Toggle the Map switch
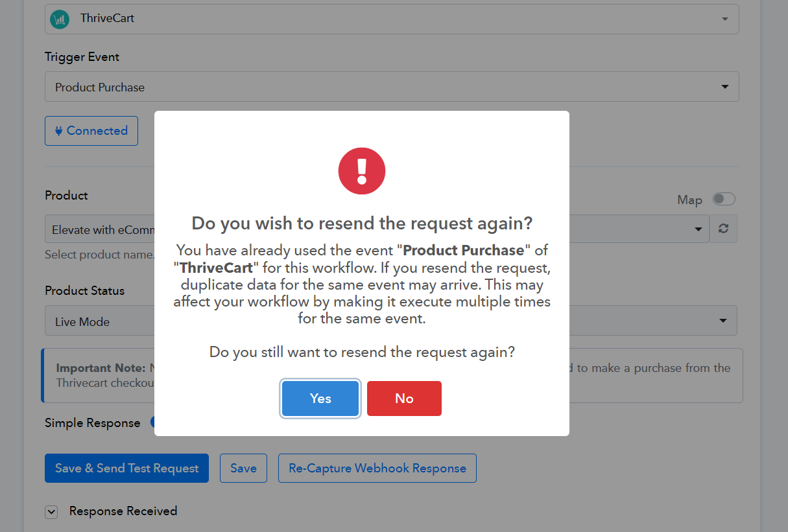The height and width of the screenshot is (532, 788). (724, 199)
